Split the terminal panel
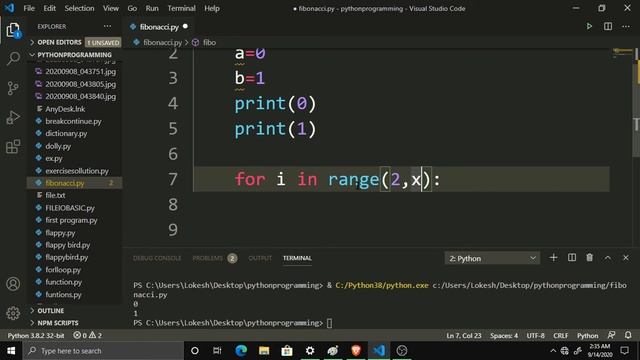The height and width of the screenshot is (360, 640). tap(572, 258)
